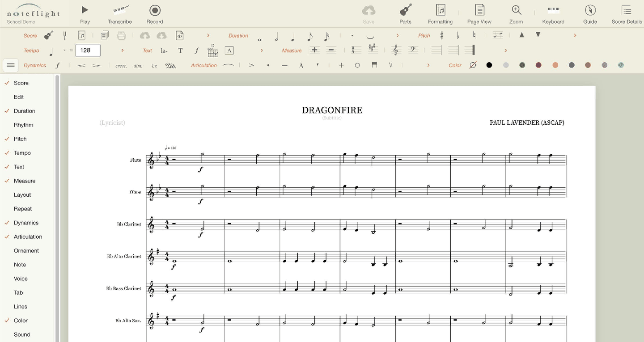This screenshot has width=644, height=342.
Task: Add lyrics with the la- tool
Action: pyautogui.click(x=164, y=51)
